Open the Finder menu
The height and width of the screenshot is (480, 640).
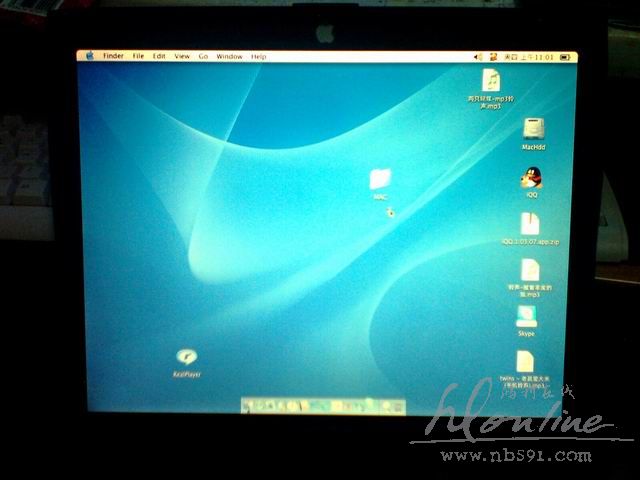click(113, 56)
